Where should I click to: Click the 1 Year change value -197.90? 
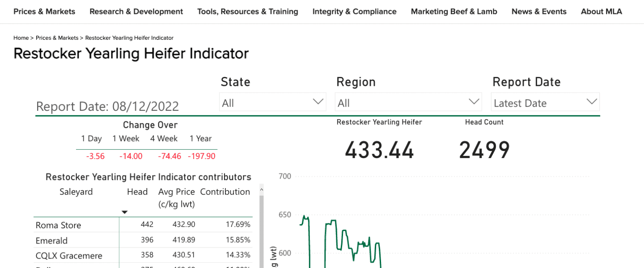202,156
